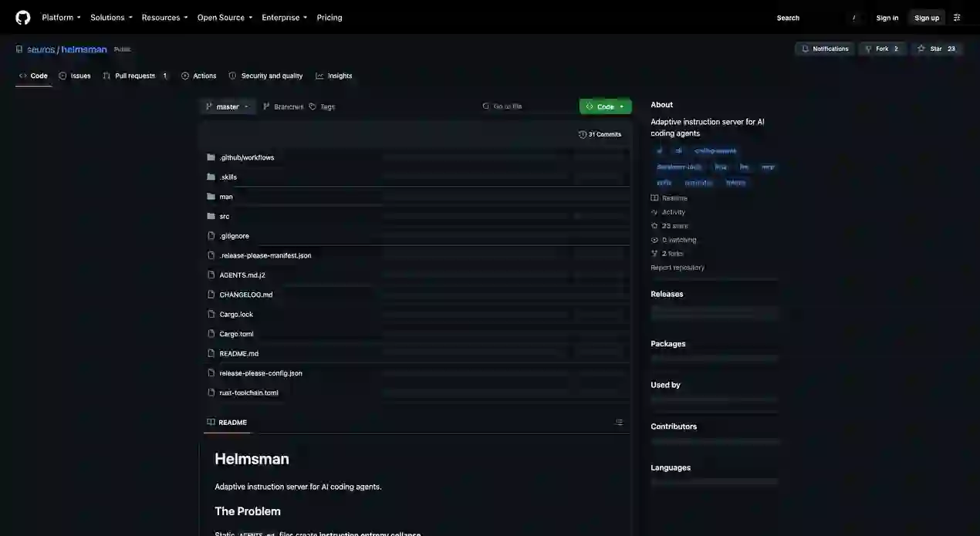This screenshot has height=536, width=980.
Task: Open the src folder
Action: tap(225, 216)
